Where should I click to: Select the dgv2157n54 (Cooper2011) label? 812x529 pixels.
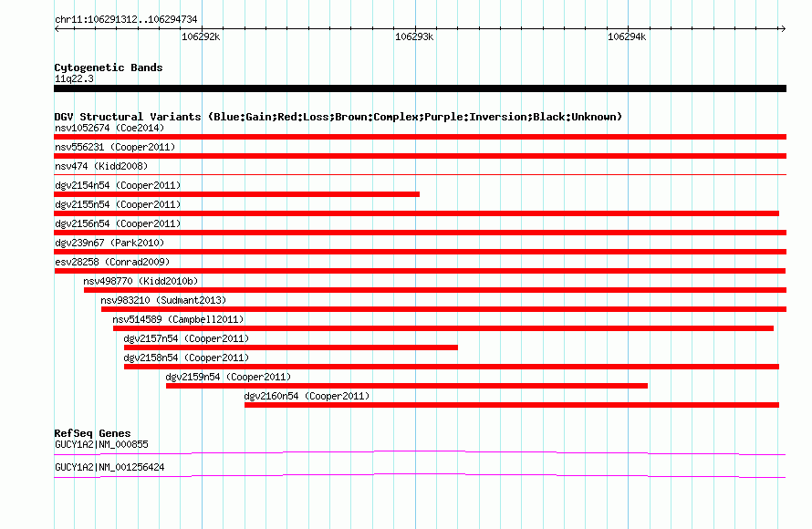186,338
